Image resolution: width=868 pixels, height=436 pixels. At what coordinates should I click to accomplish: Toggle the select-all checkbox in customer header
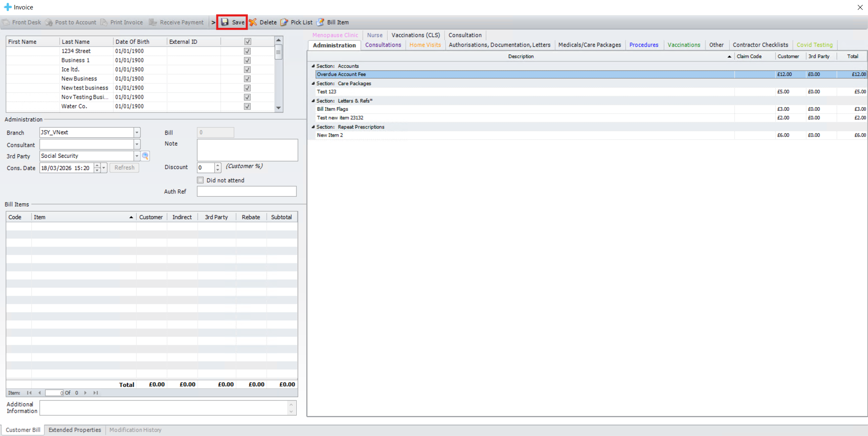point(247,41)
